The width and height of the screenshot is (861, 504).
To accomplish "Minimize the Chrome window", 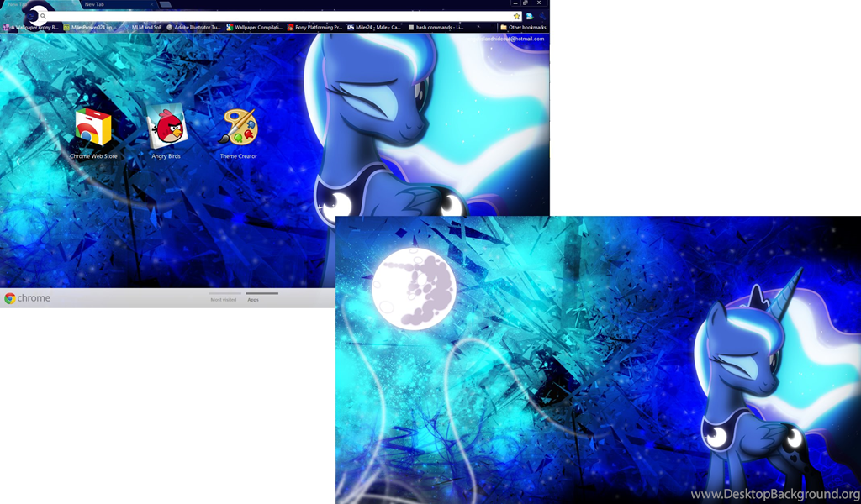I will 515,3.
